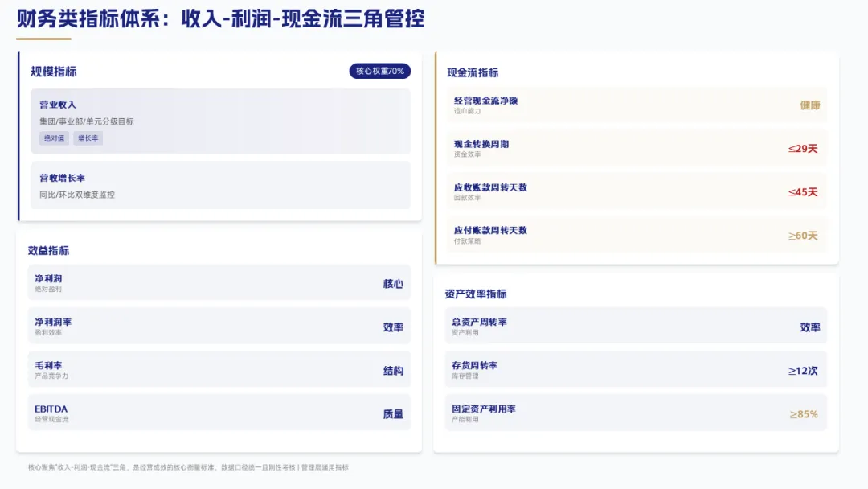Screen dimensions: 868x489
Task: Select the 营业收入 card heading
Action: tap(58, 105)
